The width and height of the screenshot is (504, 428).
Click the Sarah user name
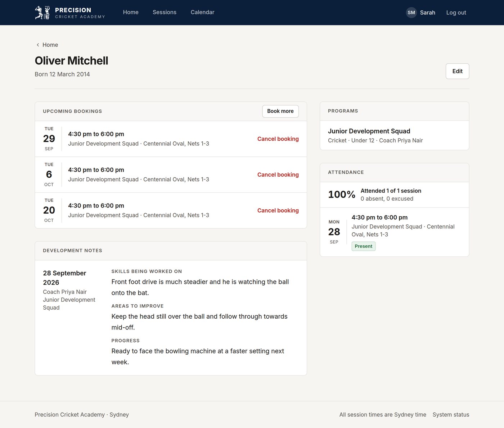coord(428,13)
